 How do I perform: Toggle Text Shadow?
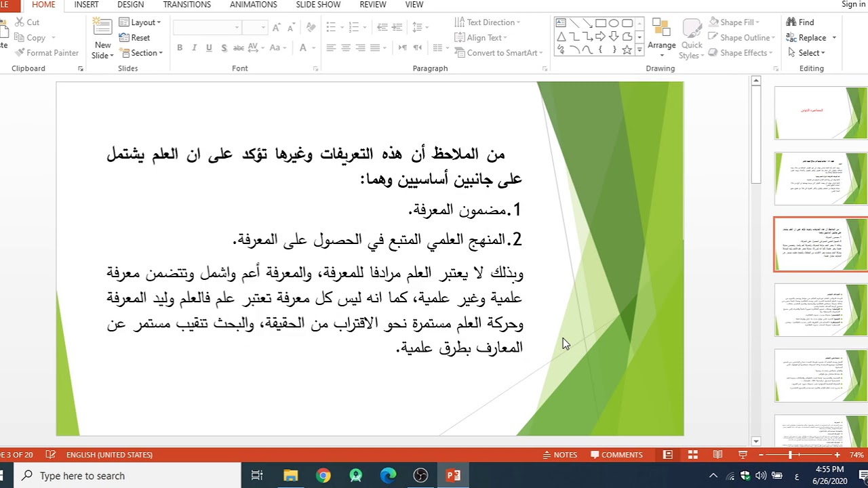[224, 48]
